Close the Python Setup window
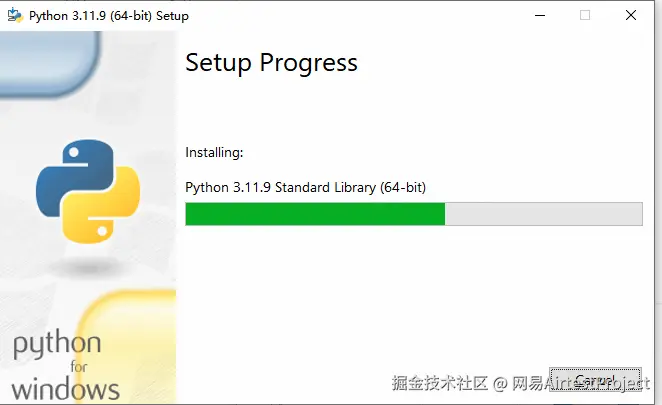This screenshot has width=662, height=405. [631, 16]
